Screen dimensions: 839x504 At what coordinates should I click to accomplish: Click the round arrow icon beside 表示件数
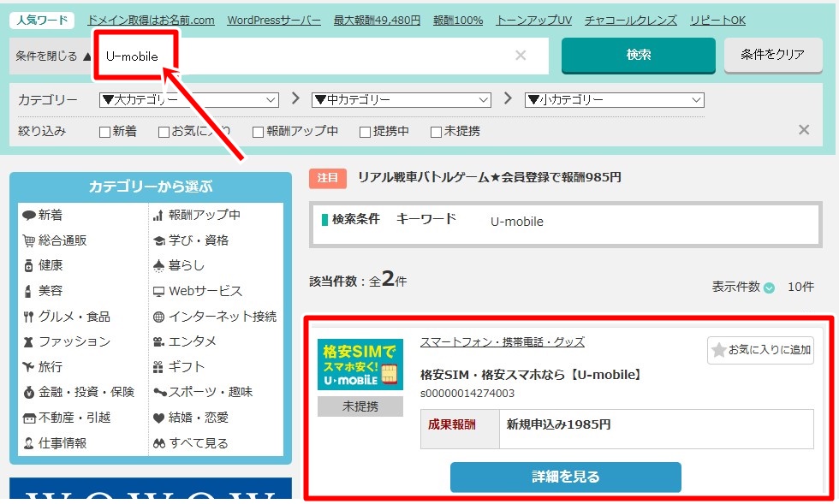[769, 288]
